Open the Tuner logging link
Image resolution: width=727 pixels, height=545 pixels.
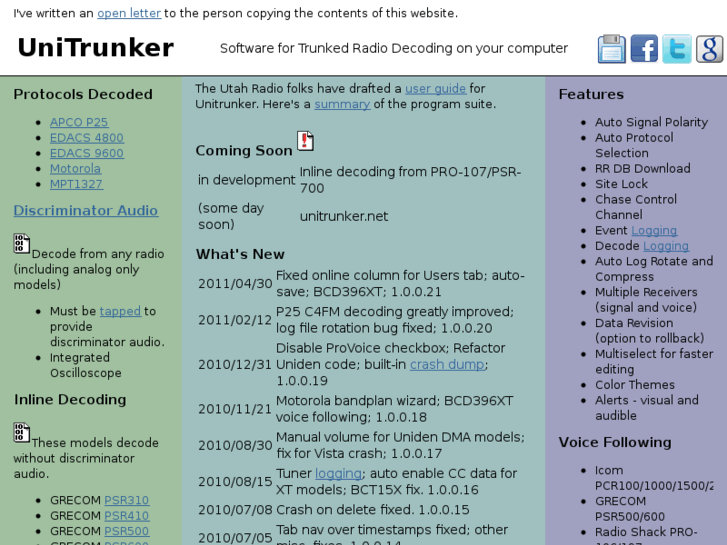click(338, 473)
